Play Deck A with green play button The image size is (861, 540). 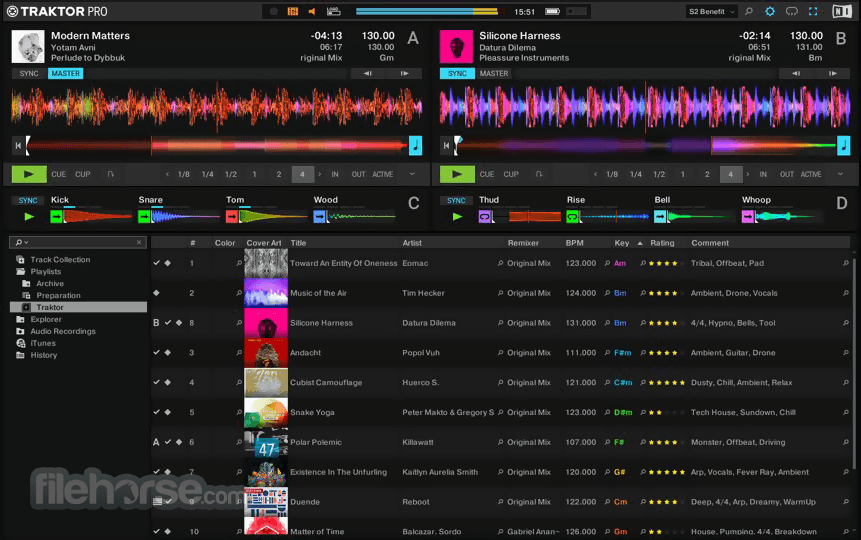tap(29, 174)
